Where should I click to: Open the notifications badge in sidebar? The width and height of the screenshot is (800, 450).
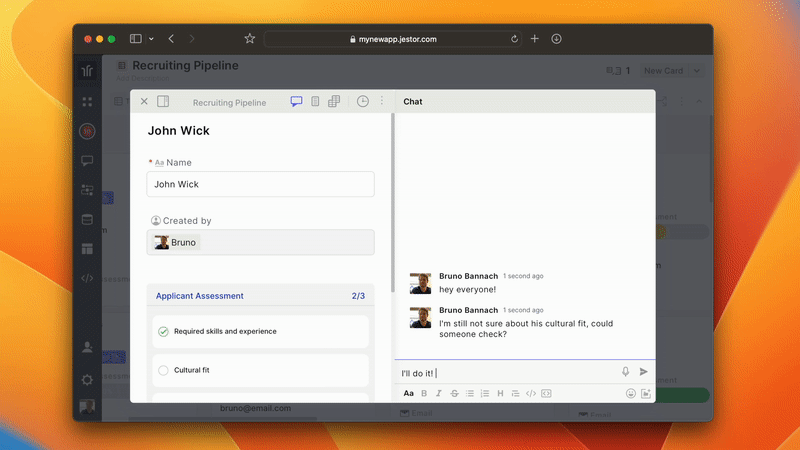click(x=87, y=131)
